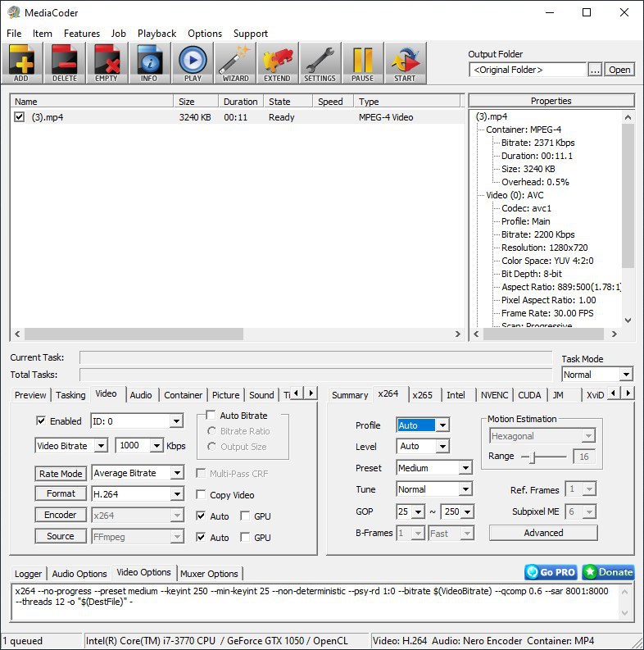Switch to the x265 encoder tab

coord(422,395)
